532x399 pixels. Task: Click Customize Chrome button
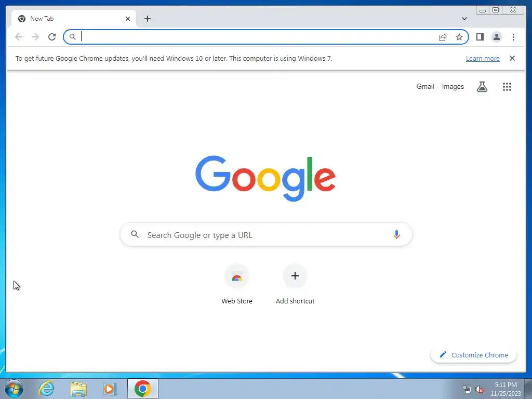pyautogui.click(x=473, y=355)
